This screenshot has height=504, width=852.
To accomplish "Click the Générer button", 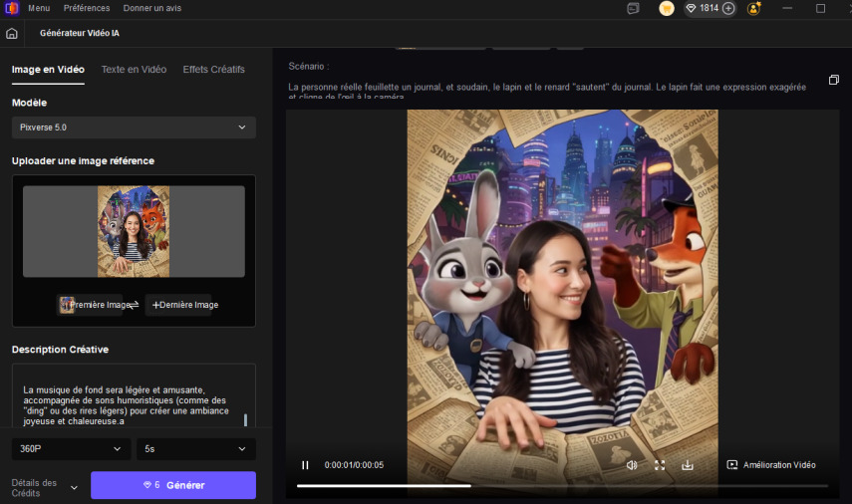I will (x=173, y=485).
